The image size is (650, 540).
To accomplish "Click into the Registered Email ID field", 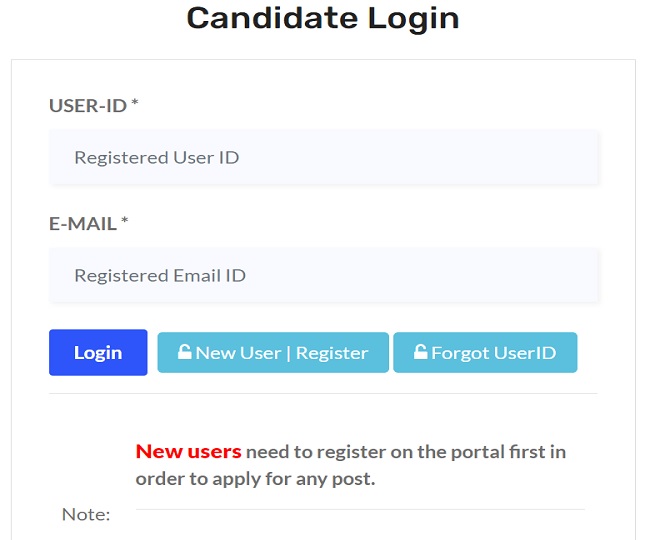I will tap(323, 275).
